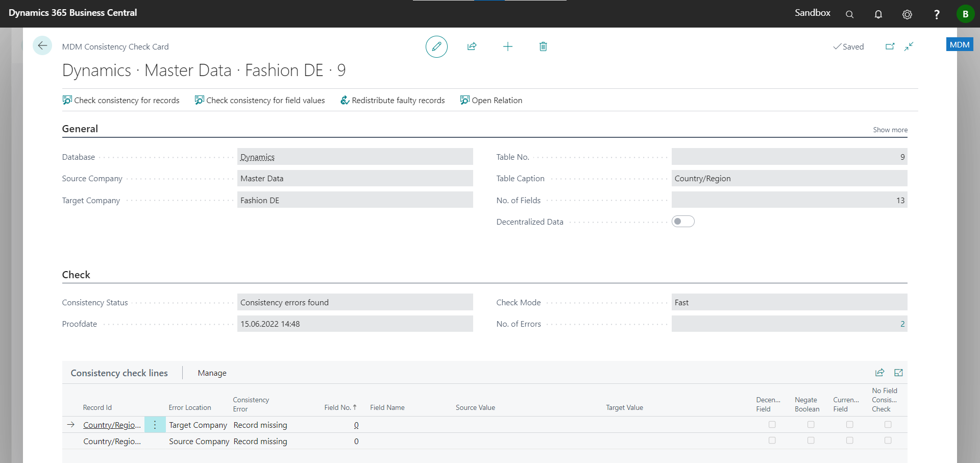Image resolution: width=980 pixels, height=463 pixels.
Task: Click Show more in General section
Action: 890,130
